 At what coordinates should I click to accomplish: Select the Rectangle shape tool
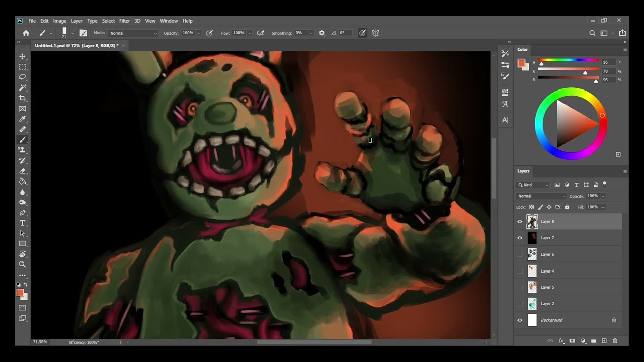pos(23,244)
